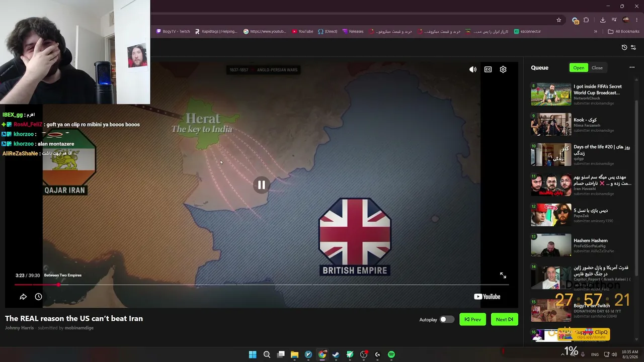Viewport: 644px width, 362px height.
Task: Select the FIFA's Secret World Cup Broadcast thumbnail
Action: [x=551, y=94]
